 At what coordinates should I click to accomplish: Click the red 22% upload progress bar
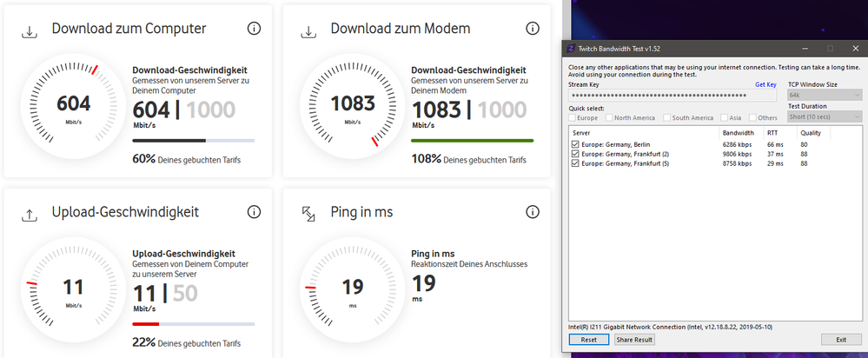tap(193, 324)
